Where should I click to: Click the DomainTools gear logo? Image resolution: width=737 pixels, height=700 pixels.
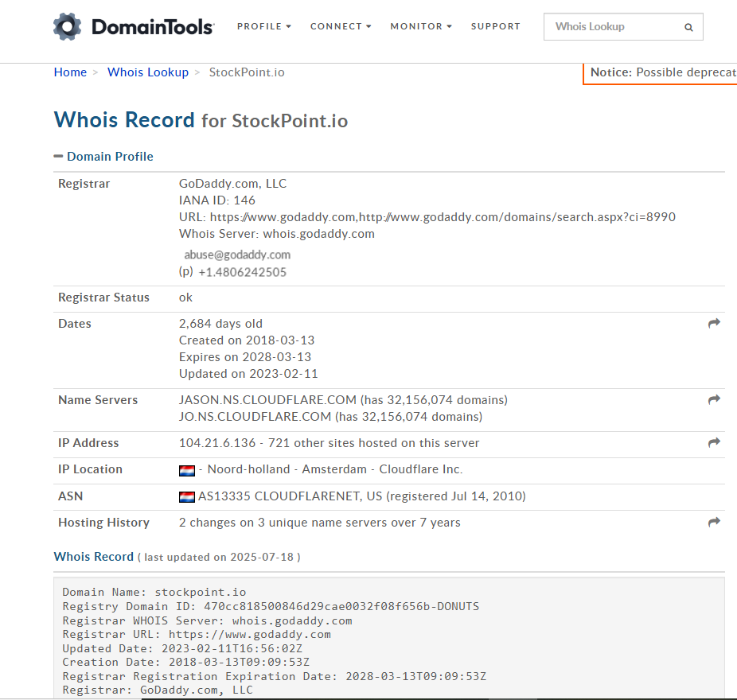(67, 26)
